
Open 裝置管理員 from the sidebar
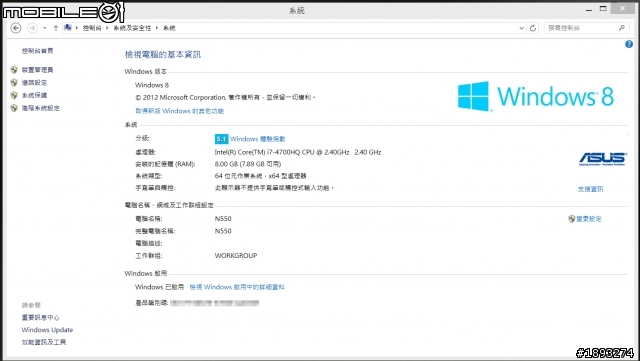click(38, 70)
